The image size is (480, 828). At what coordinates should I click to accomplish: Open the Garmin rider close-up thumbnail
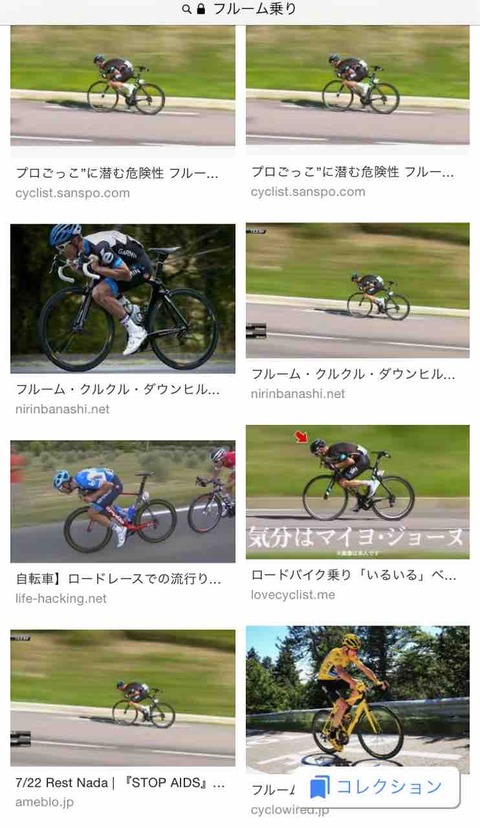click(123, 298)
